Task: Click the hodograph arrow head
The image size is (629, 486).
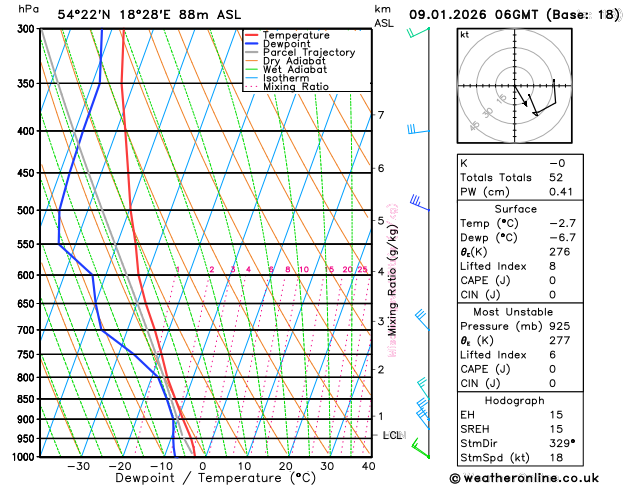Action: [x=525, y=104]
